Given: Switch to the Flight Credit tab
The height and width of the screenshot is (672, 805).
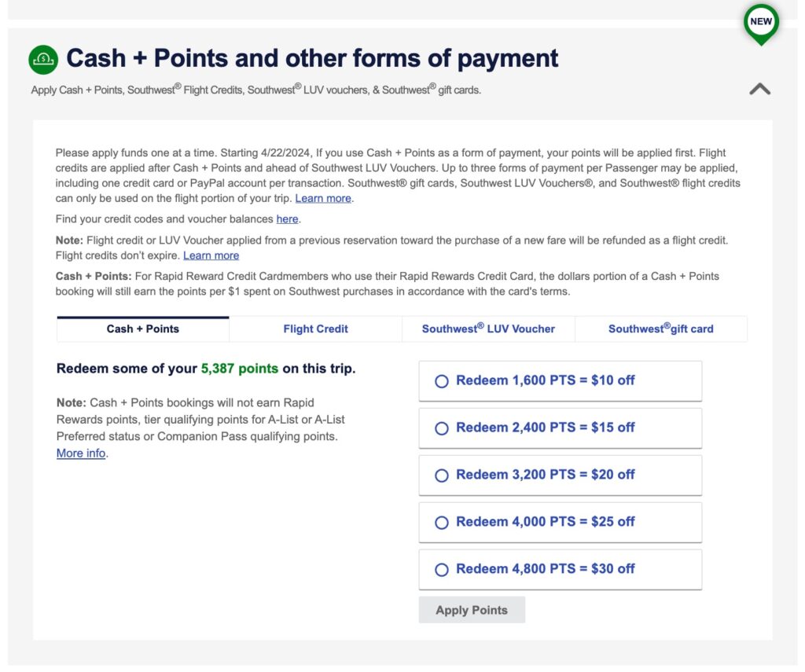Looking at the screenshot, I should click(x=314, y=329).
